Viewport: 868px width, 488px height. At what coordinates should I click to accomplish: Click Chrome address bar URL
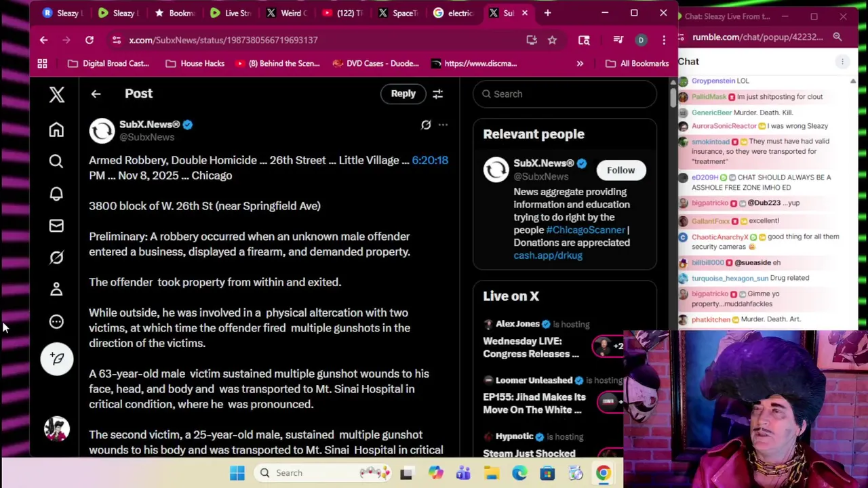point(223,40)
